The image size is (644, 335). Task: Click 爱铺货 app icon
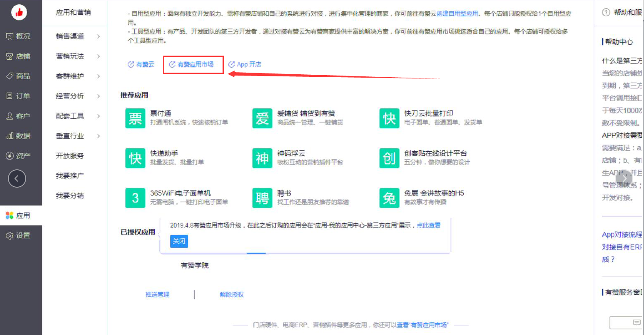[262, 118]
